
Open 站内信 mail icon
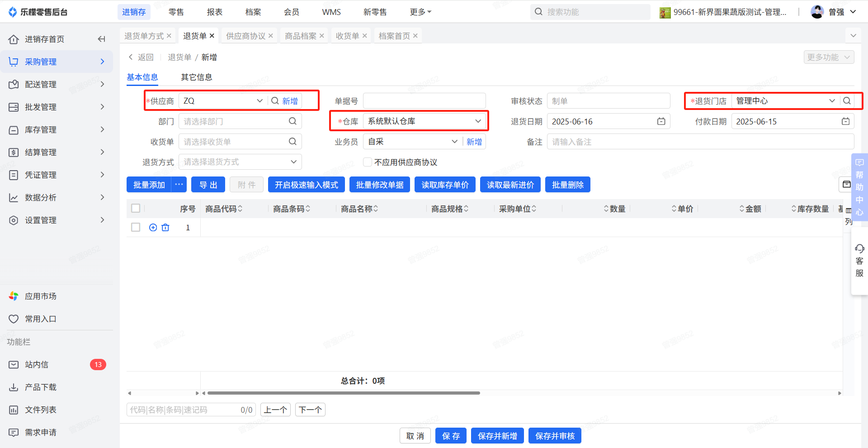pyautogui.click(x=14, y=365)
